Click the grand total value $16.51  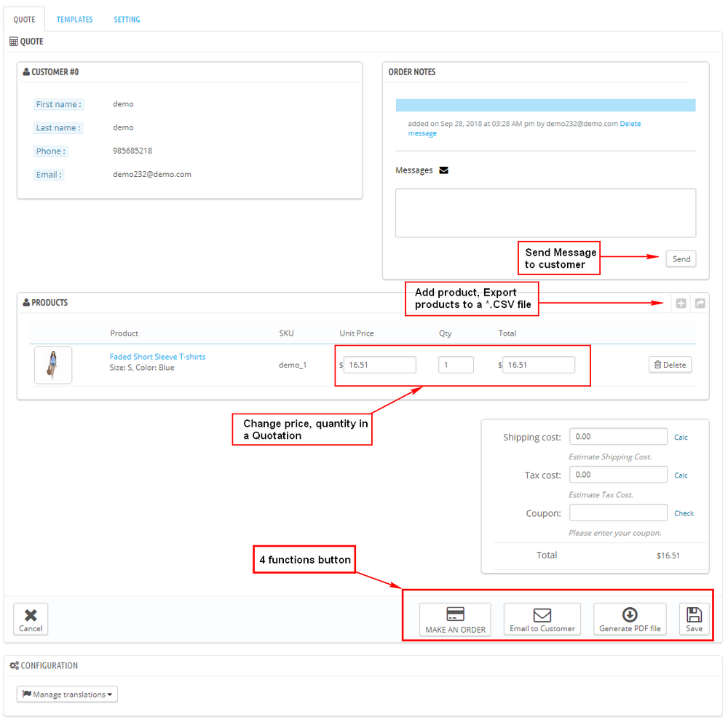pyautogui.click(x=668, y=555)
